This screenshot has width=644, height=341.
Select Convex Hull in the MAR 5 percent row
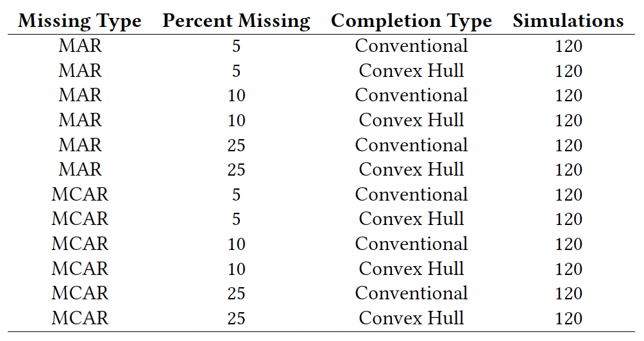(x=411, y=71)
